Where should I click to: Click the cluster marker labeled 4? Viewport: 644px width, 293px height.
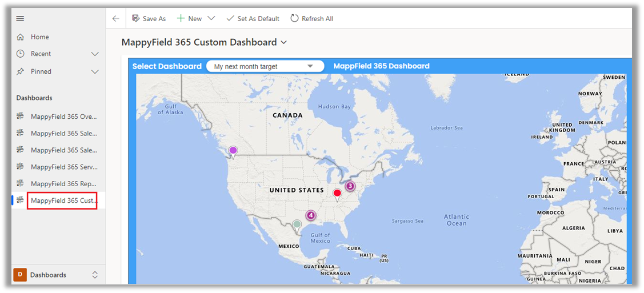[310, 215]
